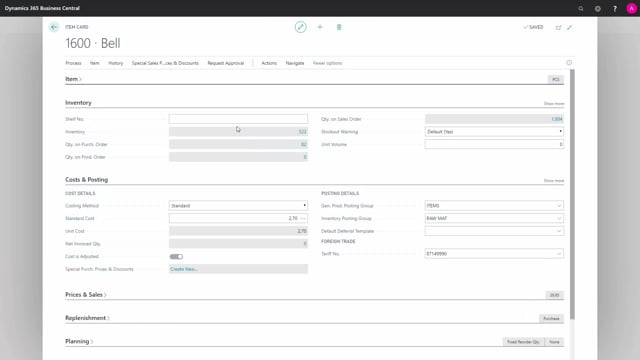
Task: Click PCS summary on Item fasttab
Action: [x=556, y=79]
